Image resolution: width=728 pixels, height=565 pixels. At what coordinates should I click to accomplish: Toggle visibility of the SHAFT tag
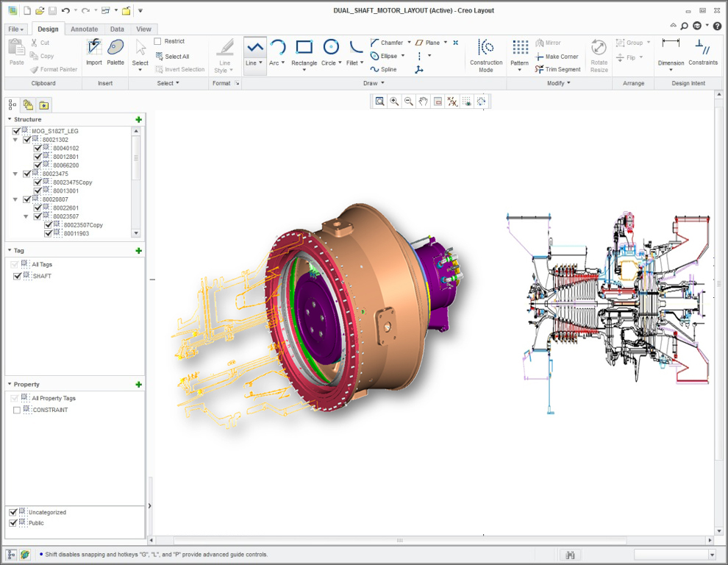point(16,276)
